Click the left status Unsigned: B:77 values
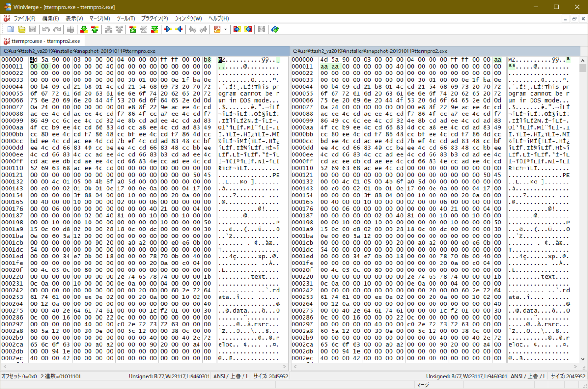 click(x=169, y=376)
